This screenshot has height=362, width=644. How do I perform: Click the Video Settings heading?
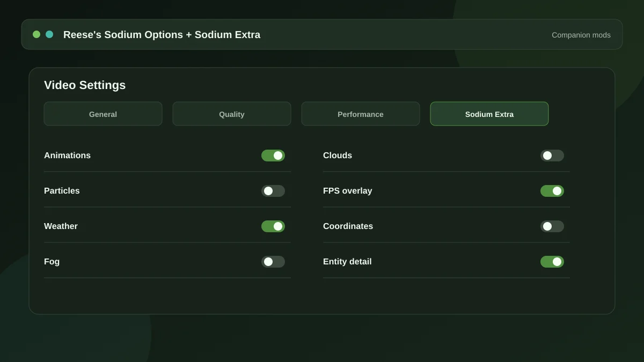coord(85,85)
